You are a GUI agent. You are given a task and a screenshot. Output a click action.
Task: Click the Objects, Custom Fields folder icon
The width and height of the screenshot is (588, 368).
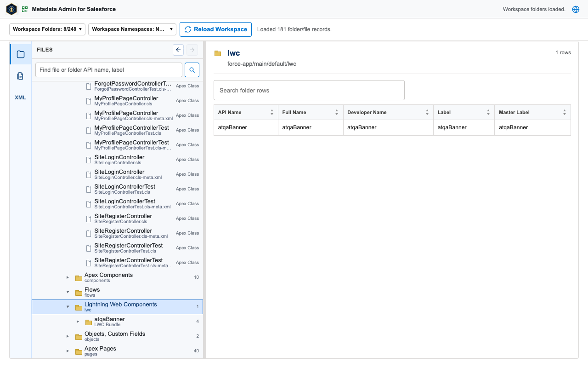(79, 337)
